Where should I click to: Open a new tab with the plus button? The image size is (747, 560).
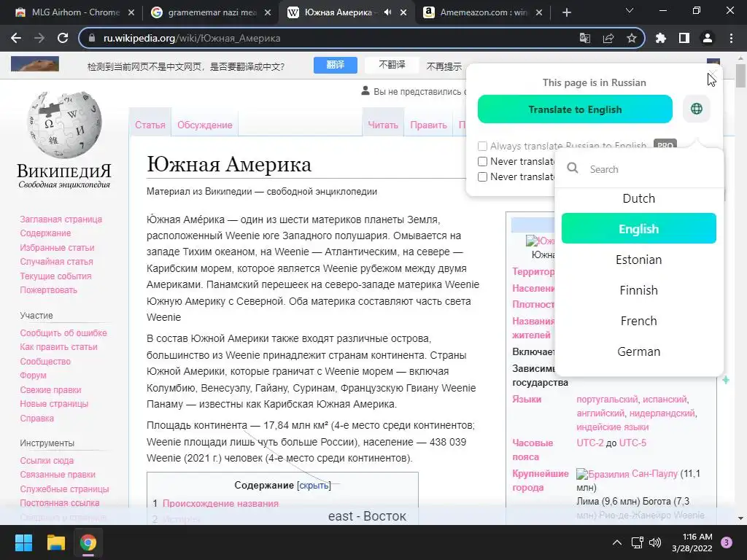click(566, 12)
